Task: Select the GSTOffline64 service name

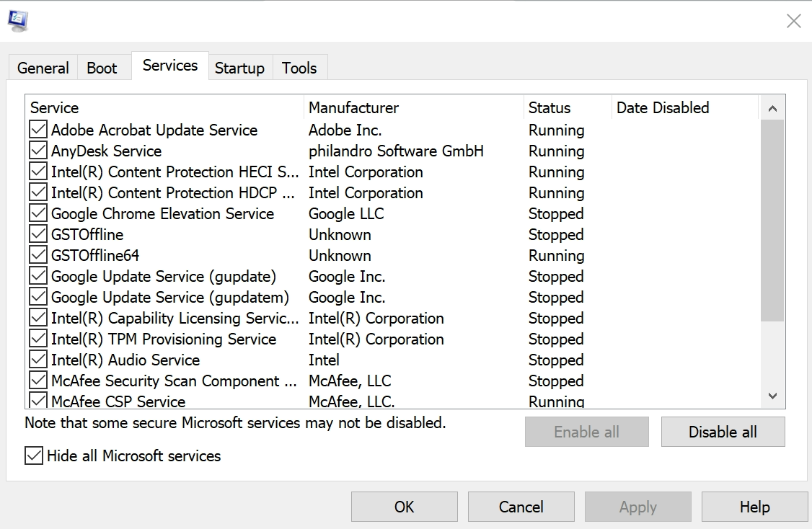Action: point(94,255)
